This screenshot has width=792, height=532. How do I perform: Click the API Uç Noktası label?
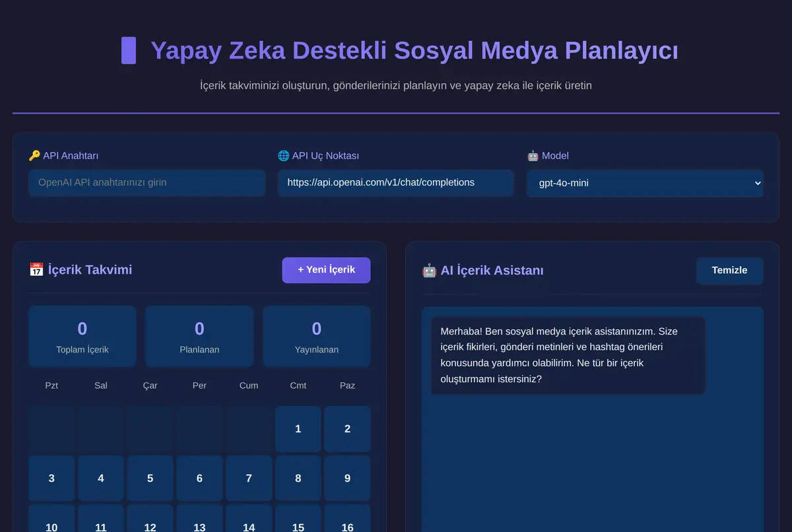pyautogui.click(x=325, y=156)
